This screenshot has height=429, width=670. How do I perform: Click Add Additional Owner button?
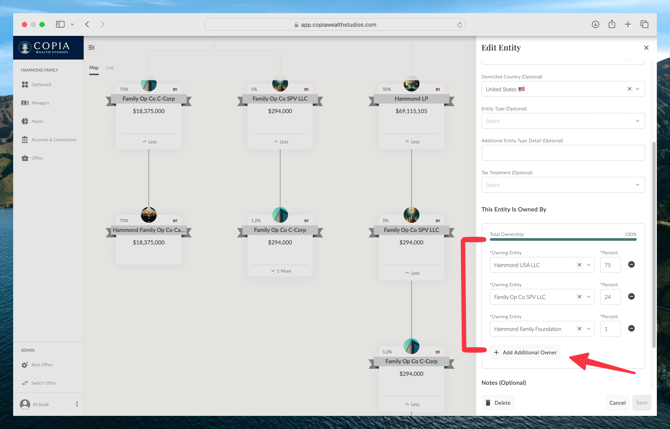coord(525,352)
